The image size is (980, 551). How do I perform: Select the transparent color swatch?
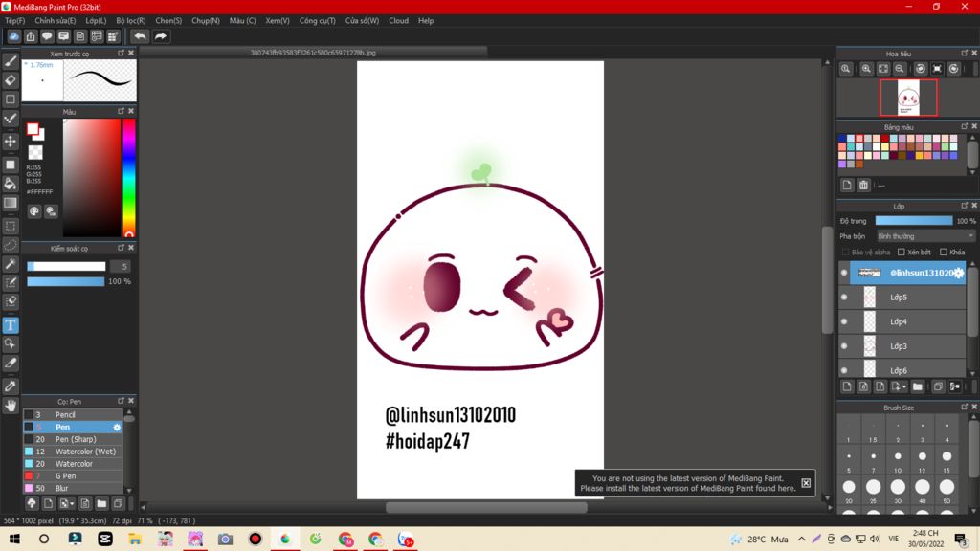pos(35,152)
